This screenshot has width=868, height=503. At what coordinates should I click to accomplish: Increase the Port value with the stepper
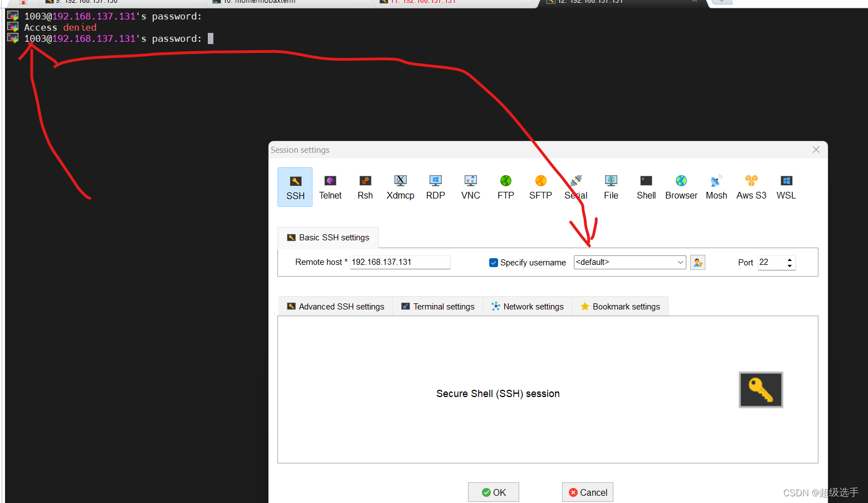pyautogui.click(x=789, y=259)
